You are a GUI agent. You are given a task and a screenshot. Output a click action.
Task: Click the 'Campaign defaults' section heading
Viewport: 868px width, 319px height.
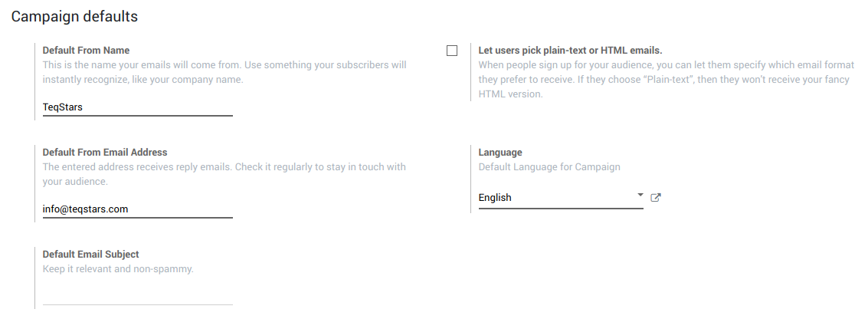74,15
